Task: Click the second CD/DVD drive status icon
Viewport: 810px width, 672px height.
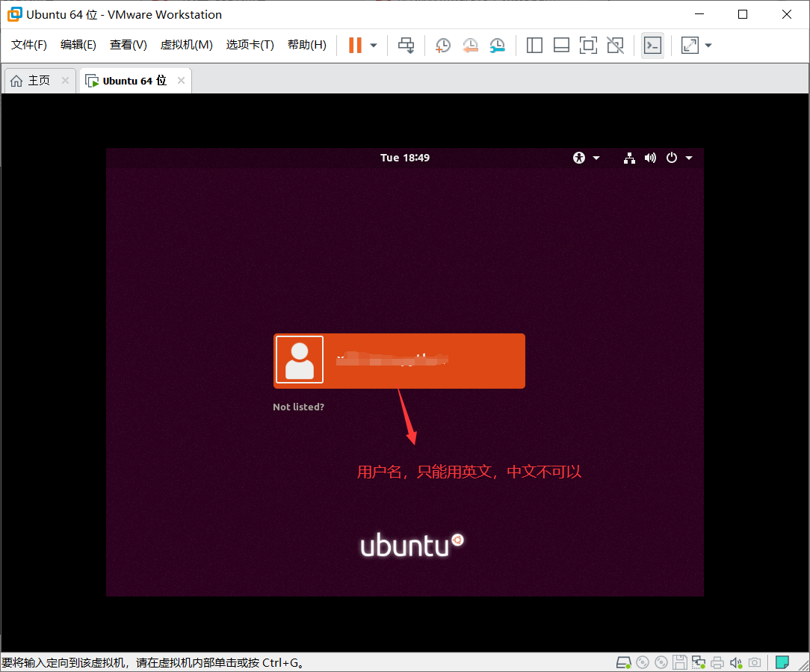Action: 661,662
